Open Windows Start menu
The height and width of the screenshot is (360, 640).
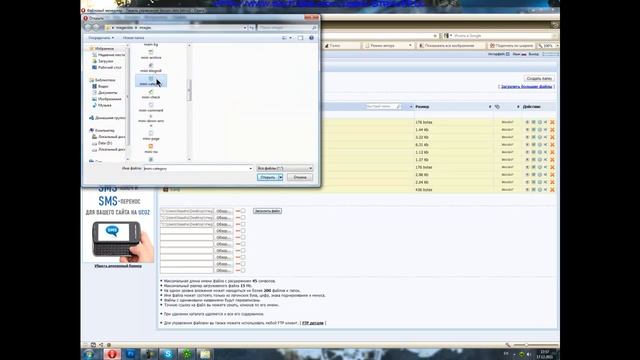coord(89,354)
